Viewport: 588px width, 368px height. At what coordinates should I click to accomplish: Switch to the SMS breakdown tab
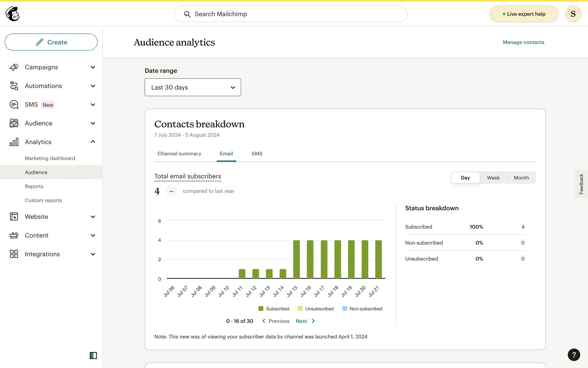pyautogui.click(x=257, y=154)
